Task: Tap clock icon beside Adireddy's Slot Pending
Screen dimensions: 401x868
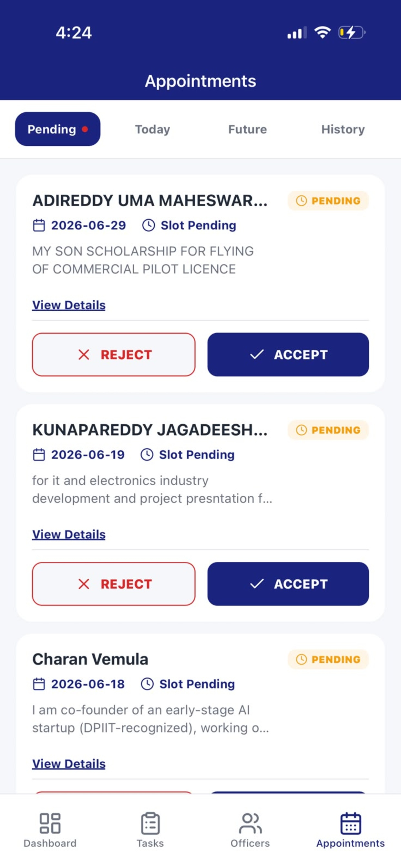Action: (x=148, y=225)
